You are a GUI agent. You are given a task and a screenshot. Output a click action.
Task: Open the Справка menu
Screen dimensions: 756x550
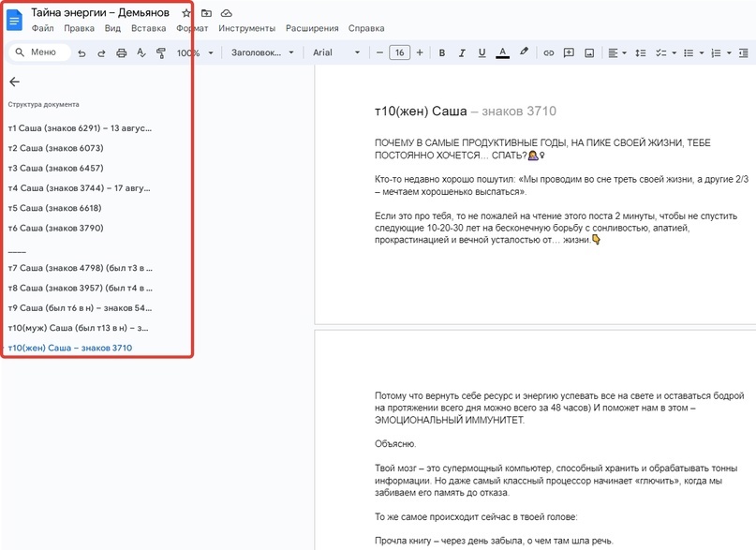coord(366,28)
